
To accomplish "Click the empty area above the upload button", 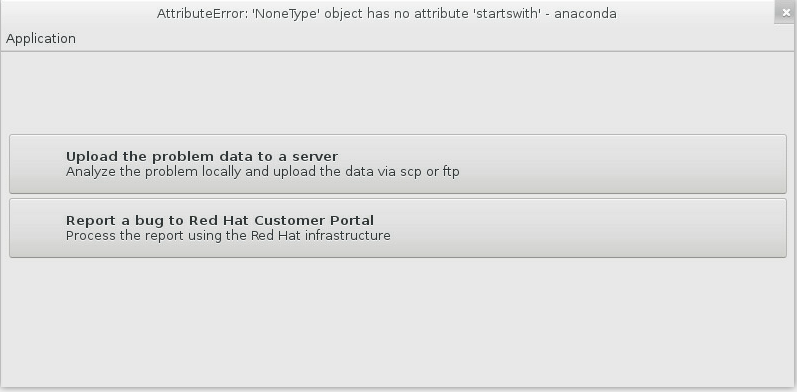I will 397,93.
